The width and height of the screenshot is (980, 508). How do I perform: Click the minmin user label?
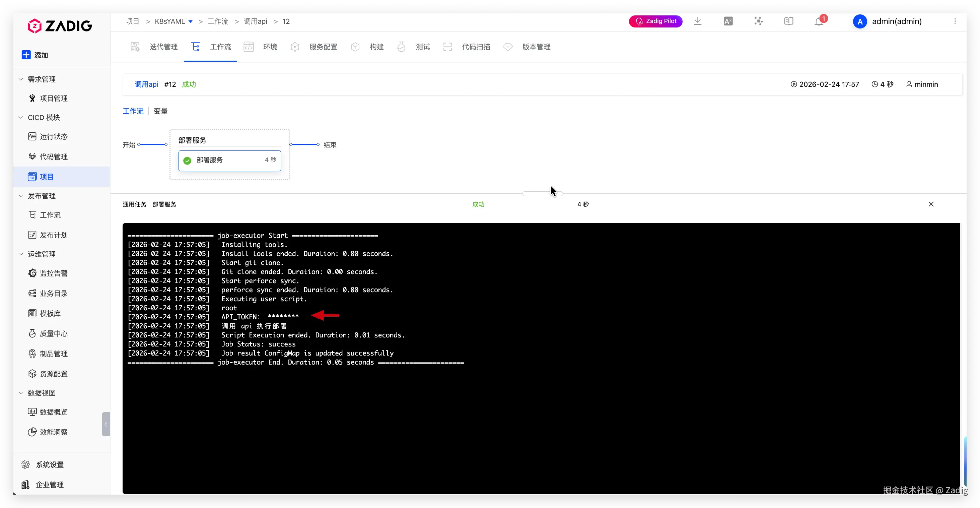click(x=926, y=84)
